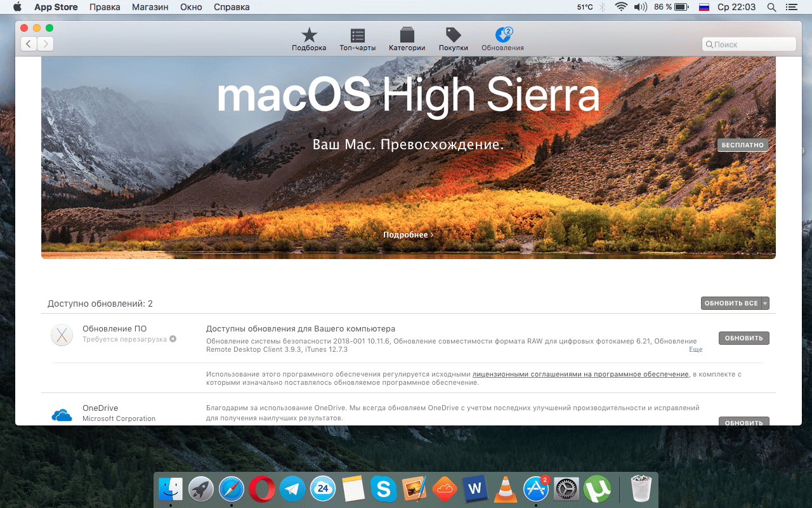Open Telegram in the Dock
The image size is (812, 508).
292,489
